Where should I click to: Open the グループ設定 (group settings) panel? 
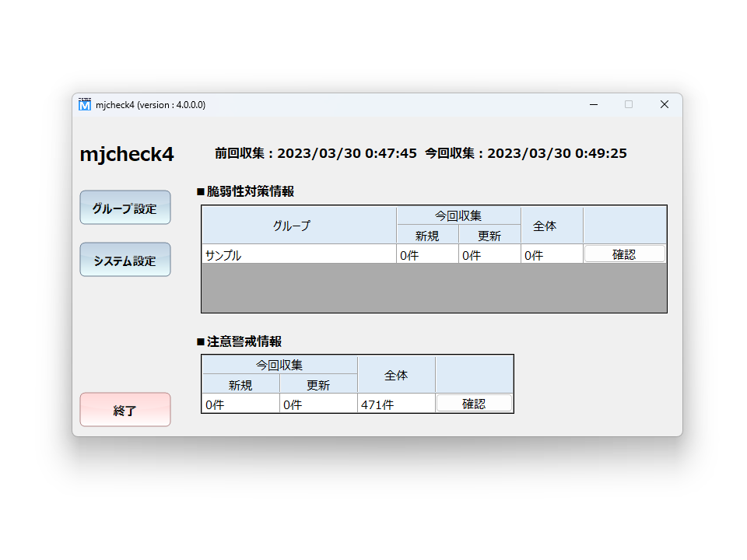coord(124,207)
